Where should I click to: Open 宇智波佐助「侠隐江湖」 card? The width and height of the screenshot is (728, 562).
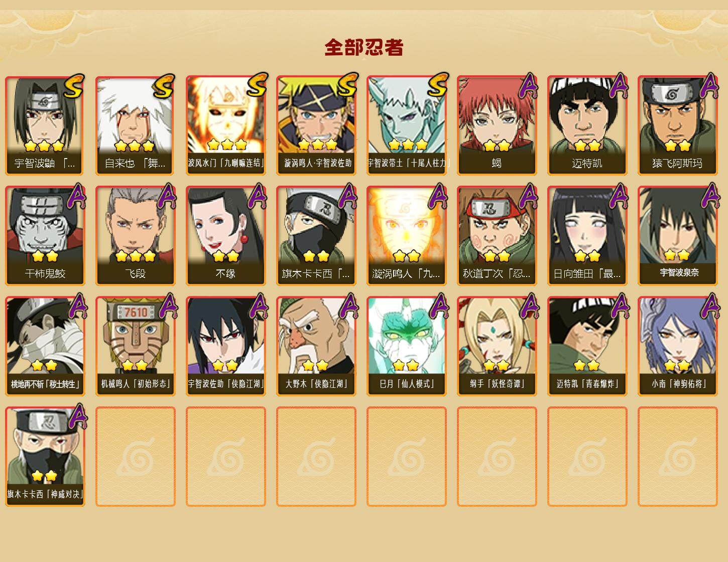(225, 346)
